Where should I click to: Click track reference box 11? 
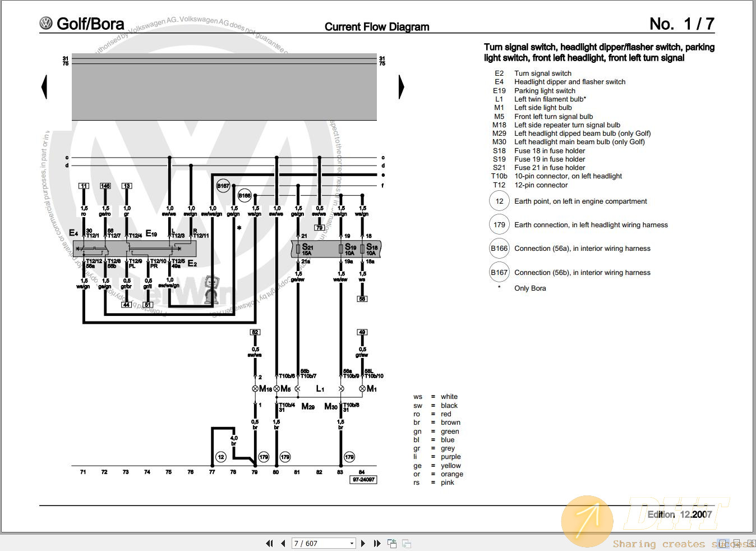coord(84,186)
